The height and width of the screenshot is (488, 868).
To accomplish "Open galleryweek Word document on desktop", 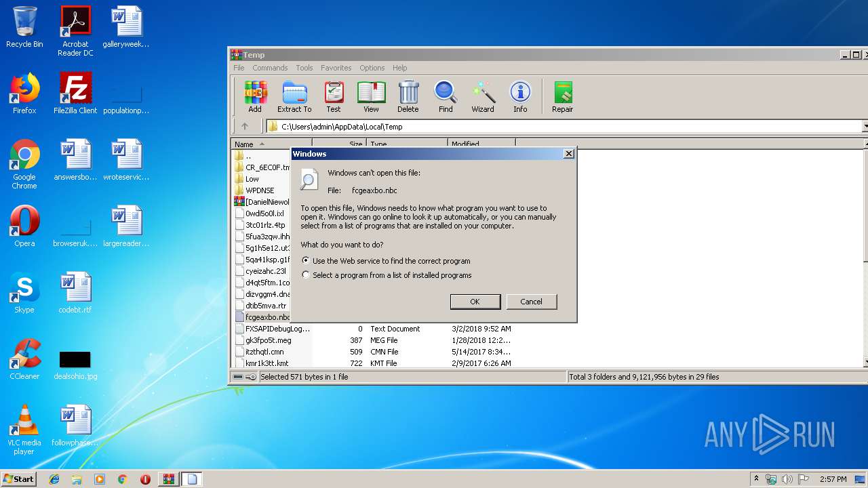I will coord(126,27).
